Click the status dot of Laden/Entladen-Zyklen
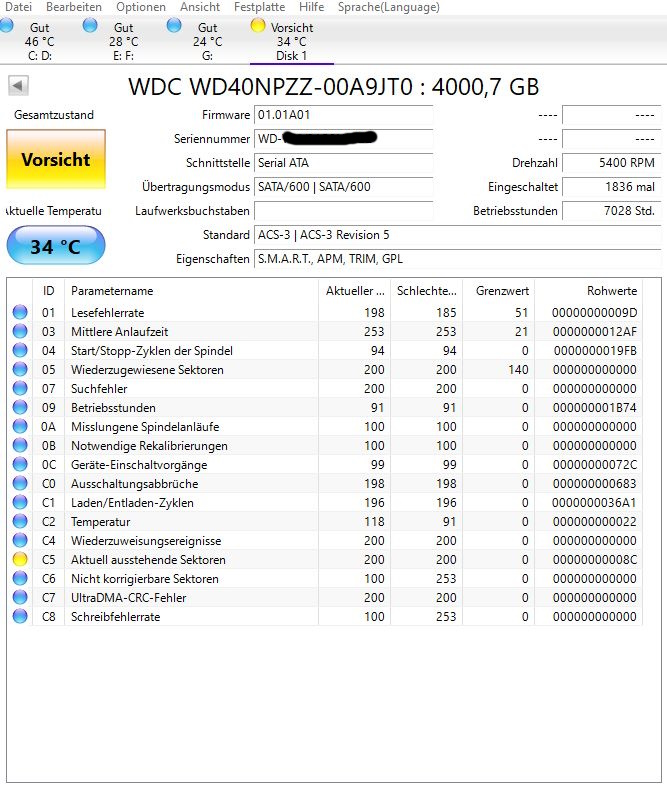The image size is (667, 788). click(20, 502)
